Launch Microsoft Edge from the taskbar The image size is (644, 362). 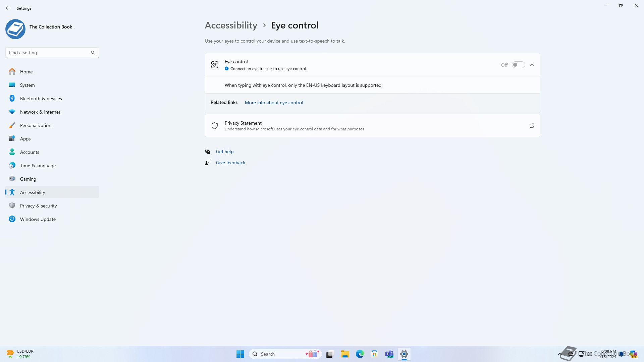(x=360, y=354)
